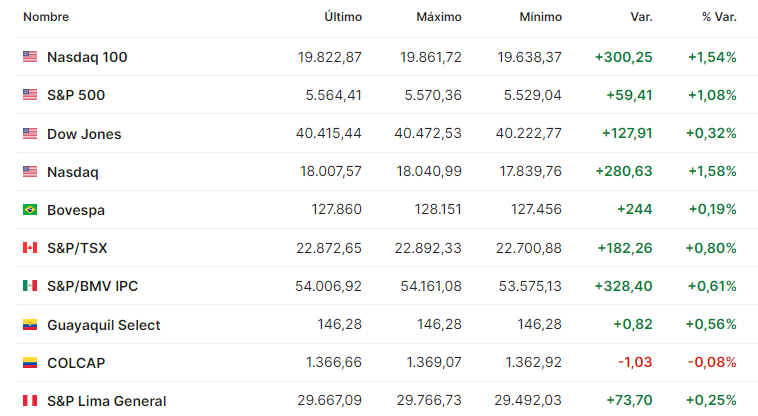Open the Dow Jones index page
758x416 pixels.
click(x=84, y=134)
